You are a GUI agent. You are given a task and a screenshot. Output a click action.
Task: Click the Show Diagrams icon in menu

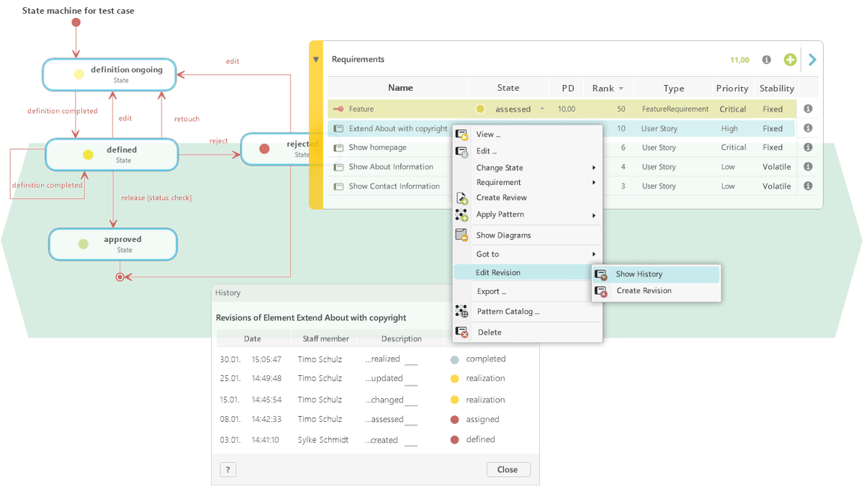(x=462, y=235)
